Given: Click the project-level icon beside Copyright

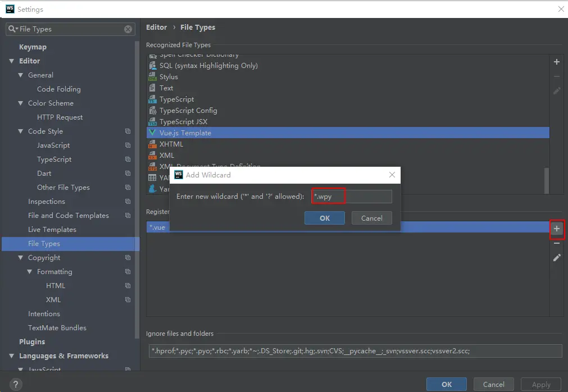Looking at the screenshot, I should pyautogui.click(x=128, y=257).
